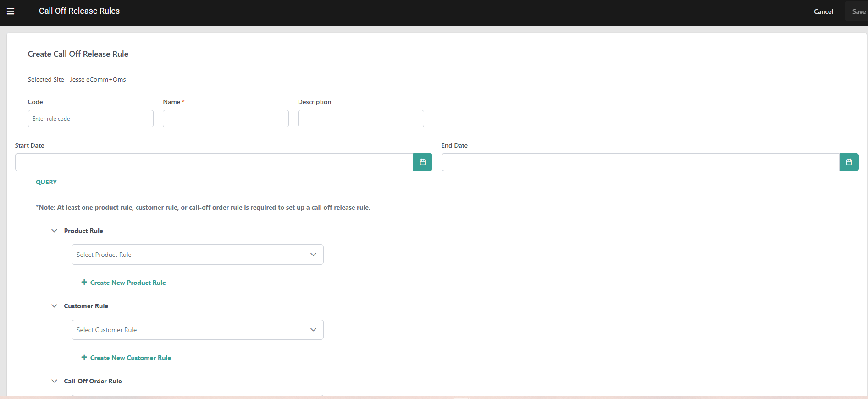This screenshot has height=399, width=868.
Task: Click the plus icon for new customer rule
Action: 84,357
